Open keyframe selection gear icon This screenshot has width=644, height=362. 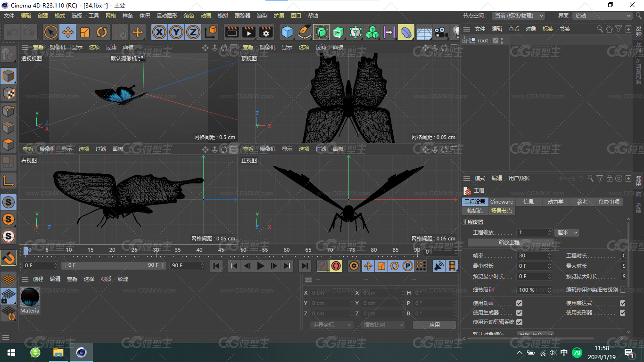click(x=354, y=266)
